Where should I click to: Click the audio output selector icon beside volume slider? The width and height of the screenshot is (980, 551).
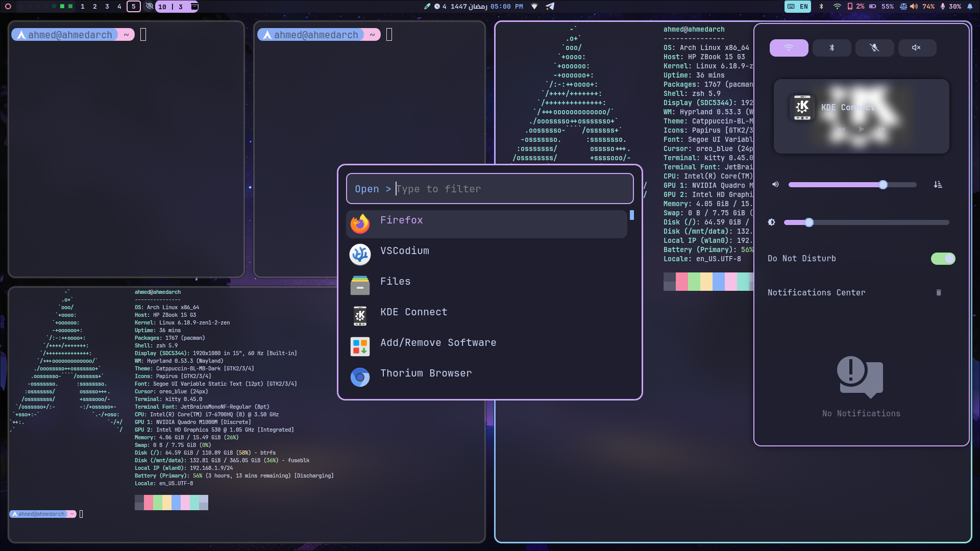[x=938, y=185]
